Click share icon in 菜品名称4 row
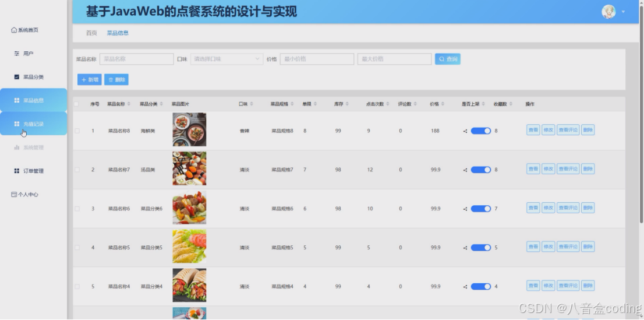 465,287
